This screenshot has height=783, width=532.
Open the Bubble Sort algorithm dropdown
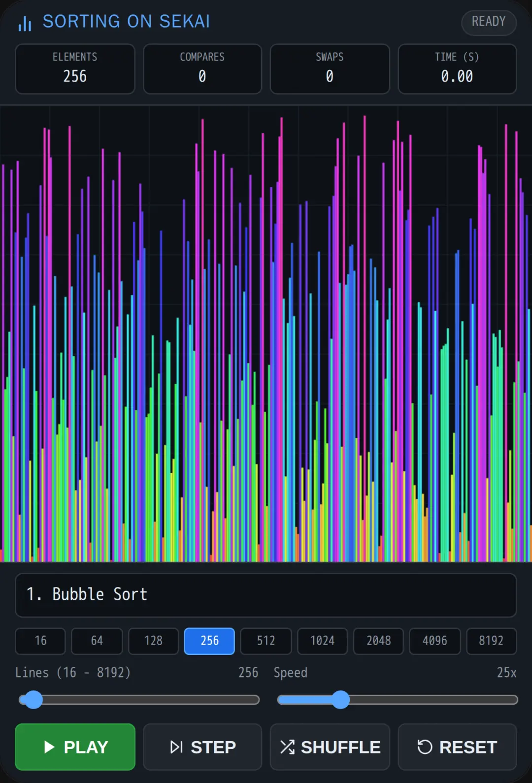266,595
